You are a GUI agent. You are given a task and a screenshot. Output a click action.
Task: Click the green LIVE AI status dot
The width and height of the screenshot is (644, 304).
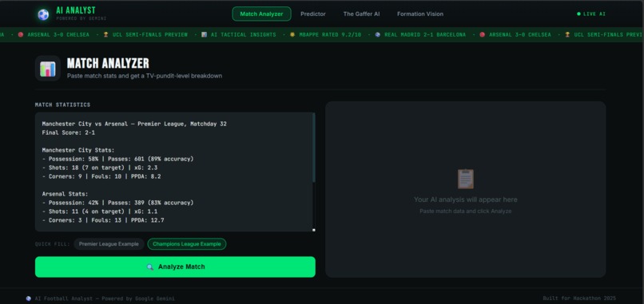tap(578, 14)
